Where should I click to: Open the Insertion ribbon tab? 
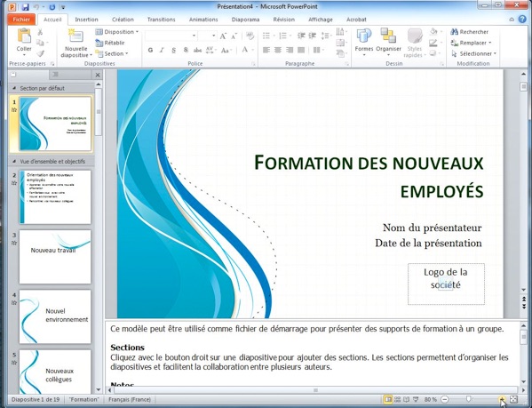click(86, 20)
